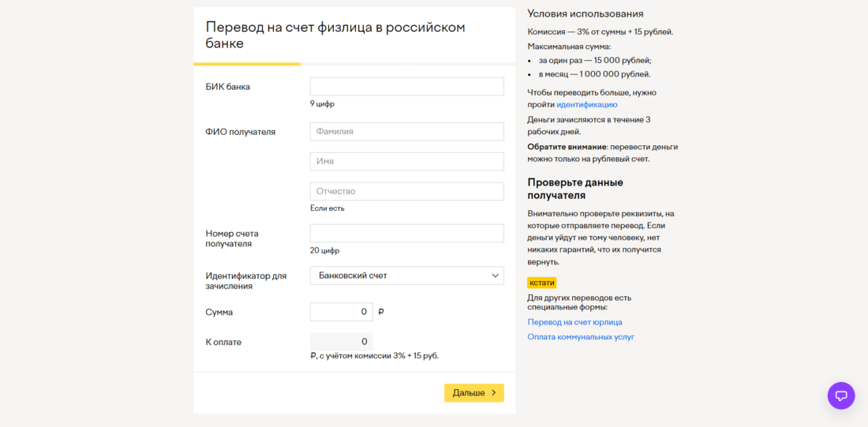Click into the Отчество field
The image size is (868, 427).
click(x=406, y=192)
